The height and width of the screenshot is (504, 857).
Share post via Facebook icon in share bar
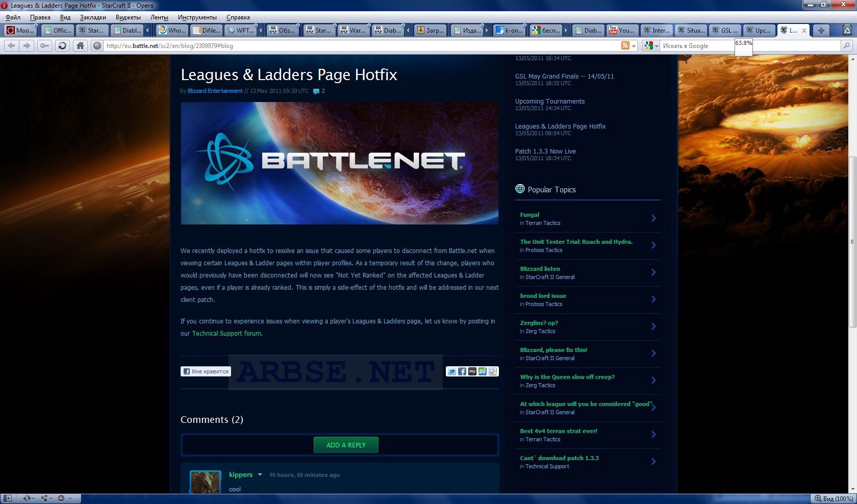[462, 371]
